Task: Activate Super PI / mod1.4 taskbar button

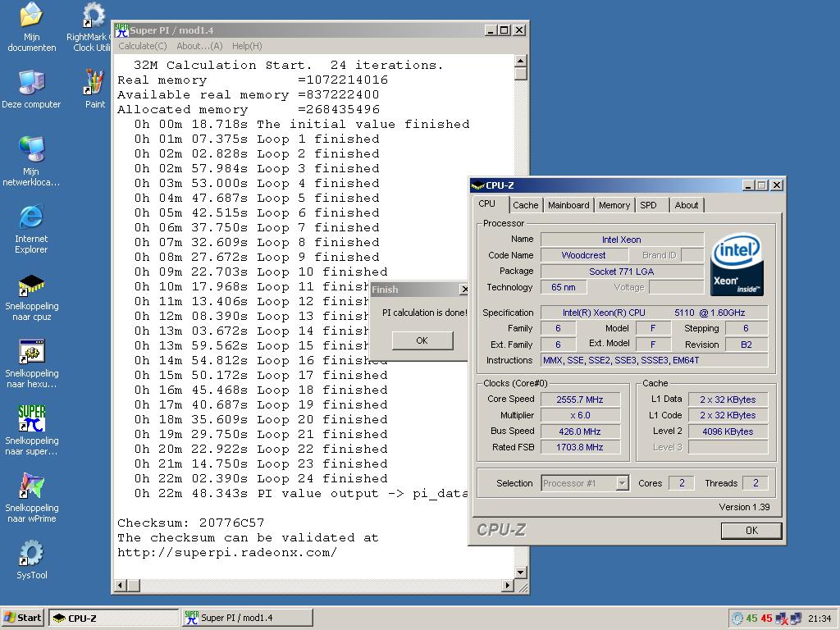Action: tap(247, 618)
